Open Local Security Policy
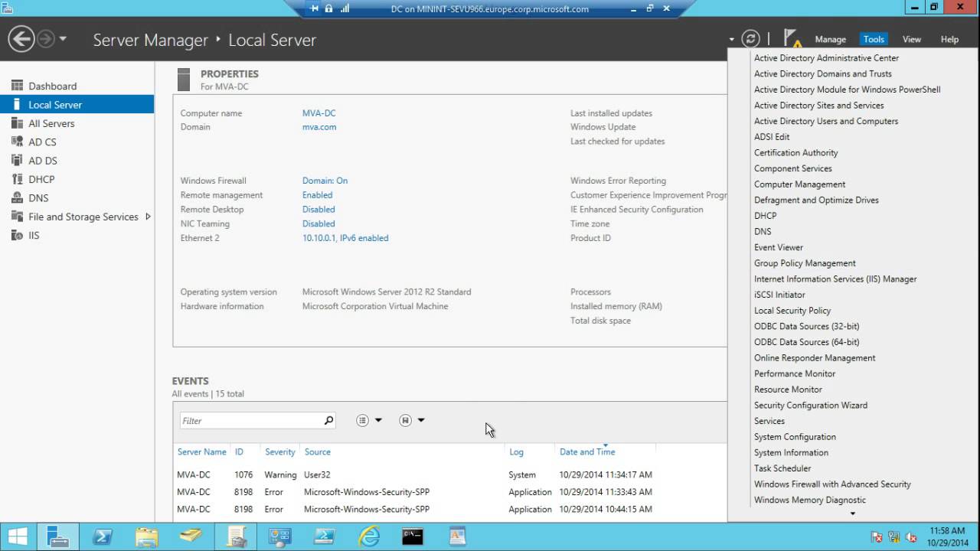 coord(792,311)
